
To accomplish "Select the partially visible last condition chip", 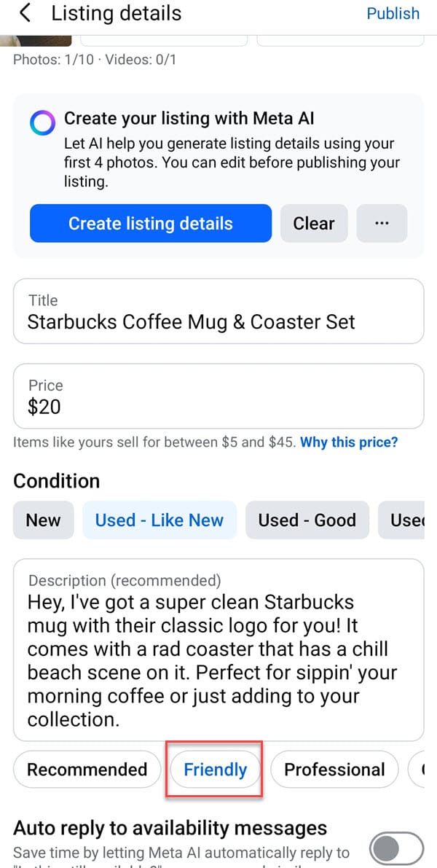I will [407, 520].
